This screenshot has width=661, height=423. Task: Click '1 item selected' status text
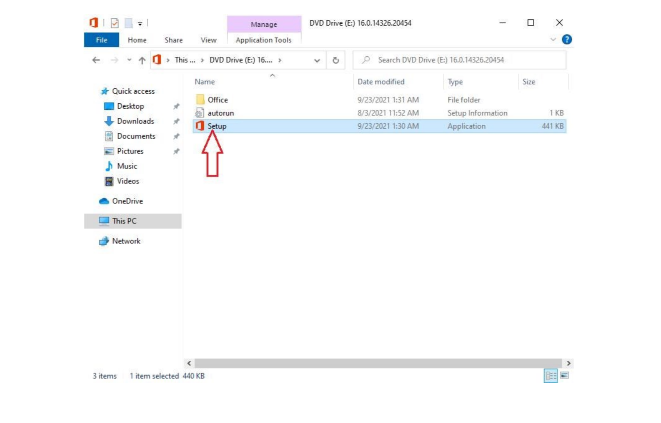(154, 376)
